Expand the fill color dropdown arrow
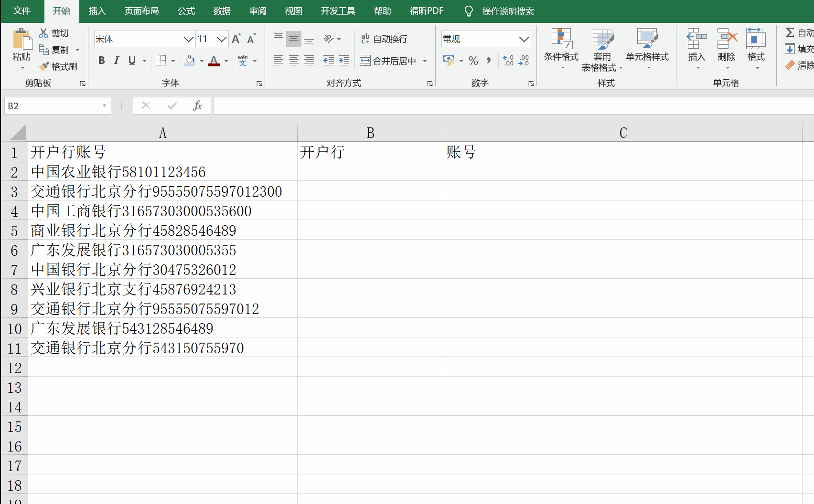 pos(202,61)
